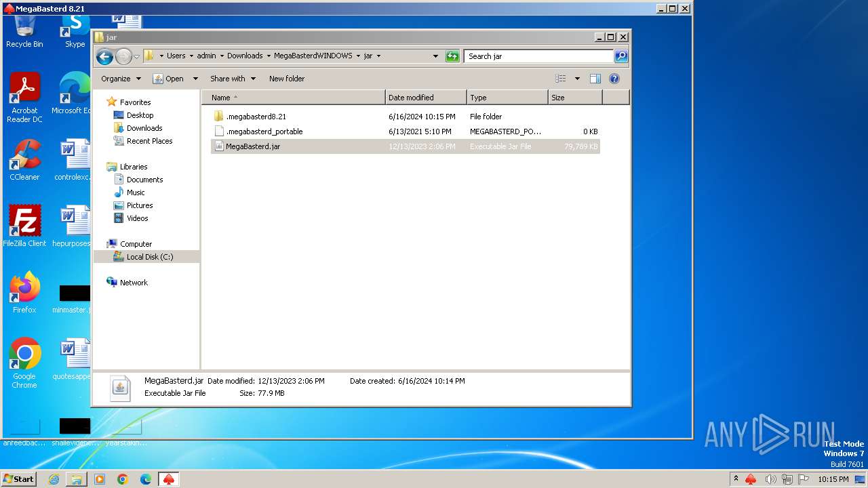Click the Forward arrow in Explorer
This screenshot has width=868, height=488.
click(123, 56)
